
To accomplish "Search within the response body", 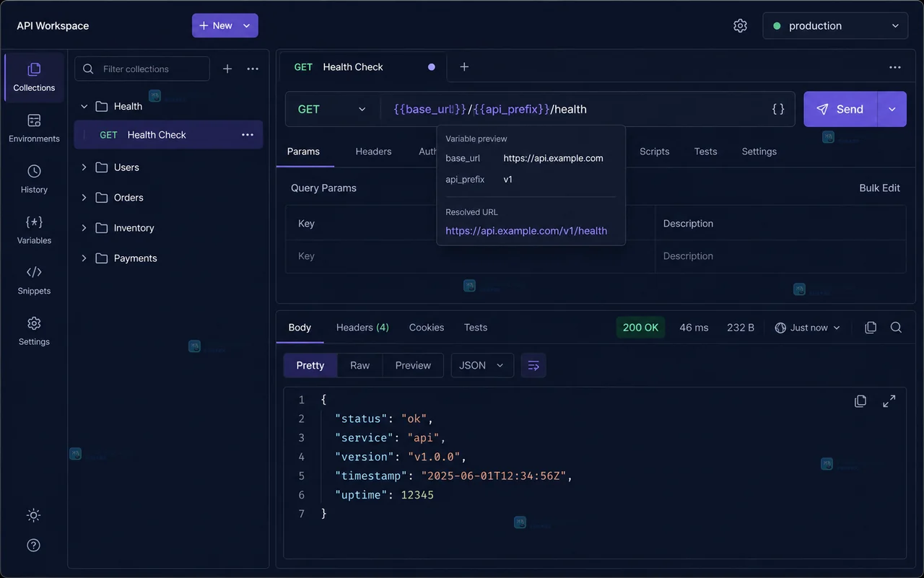I will click(x=896, y=328).
